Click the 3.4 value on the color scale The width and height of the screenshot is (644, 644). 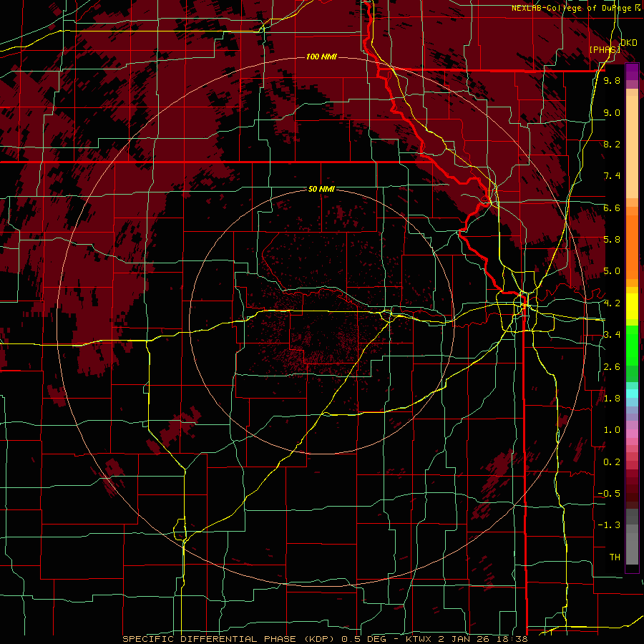[x=612, y=335]
